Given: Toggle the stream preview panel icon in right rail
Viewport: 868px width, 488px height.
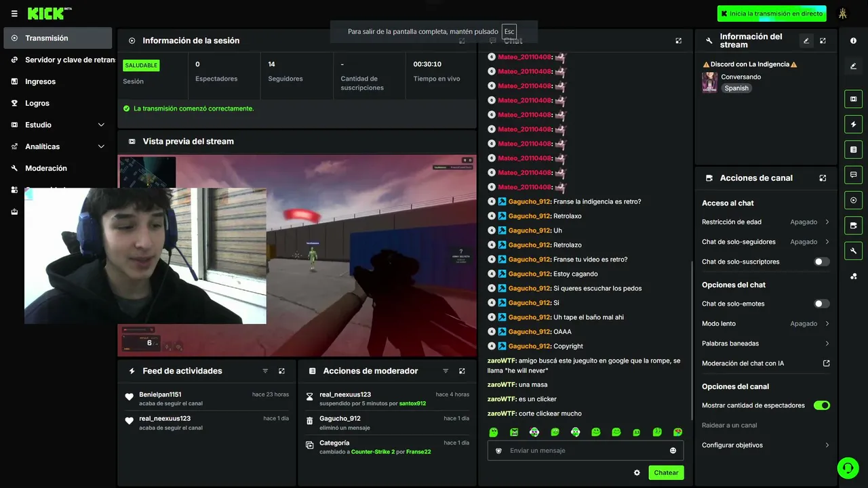Looking at the screenshot, I should 853,99.
